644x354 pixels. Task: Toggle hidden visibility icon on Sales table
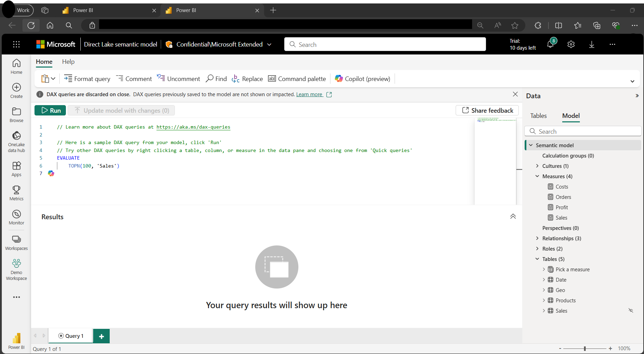click(631, 311)
